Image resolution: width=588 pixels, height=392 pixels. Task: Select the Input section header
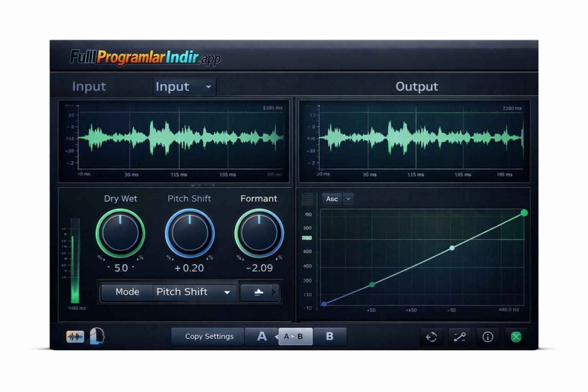(89, 86)
